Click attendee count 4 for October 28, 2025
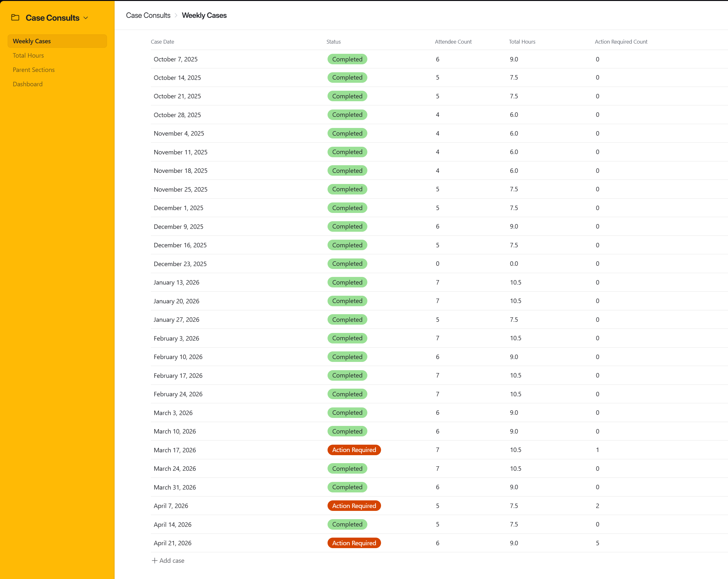Screen dimensions: 728x579 point(438,115)
